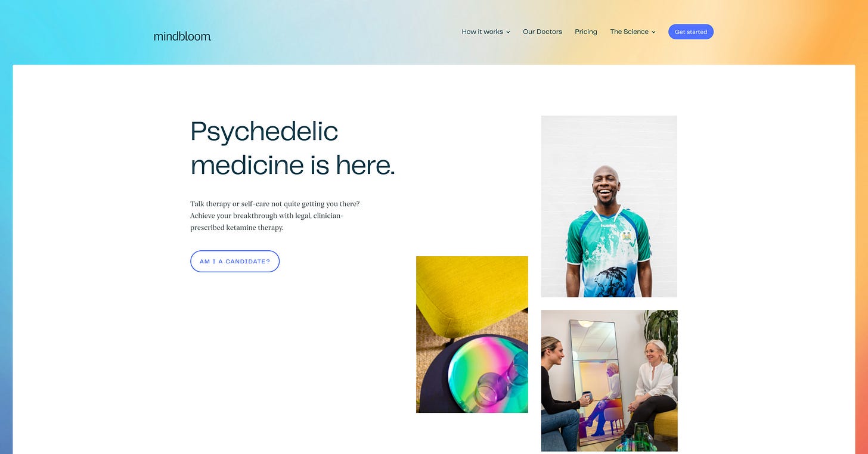Expand the chevron beside How it works
This screenshot has height=454, width=868.
(508, 32)
